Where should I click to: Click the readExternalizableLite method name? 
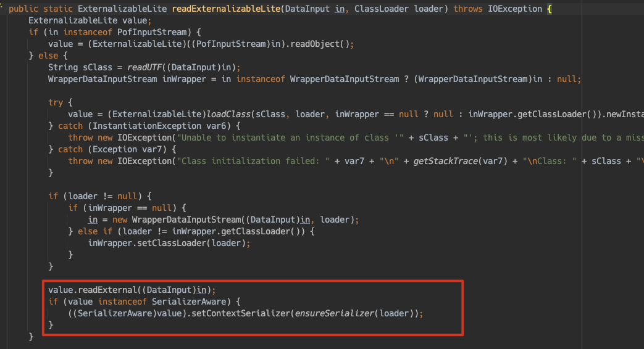pyautogui.click(x=226, y=9)
